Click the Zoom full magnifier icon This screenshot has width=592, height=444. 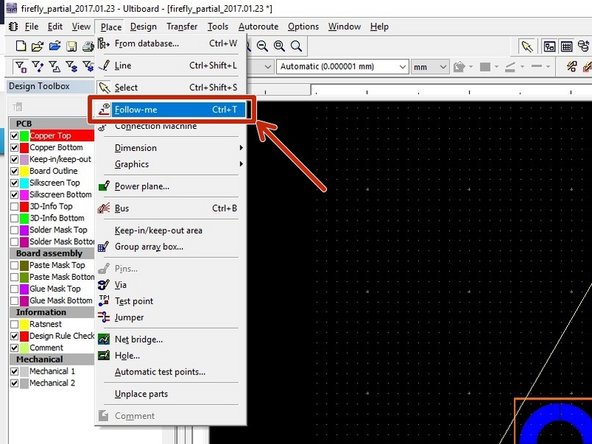point(296,46)
